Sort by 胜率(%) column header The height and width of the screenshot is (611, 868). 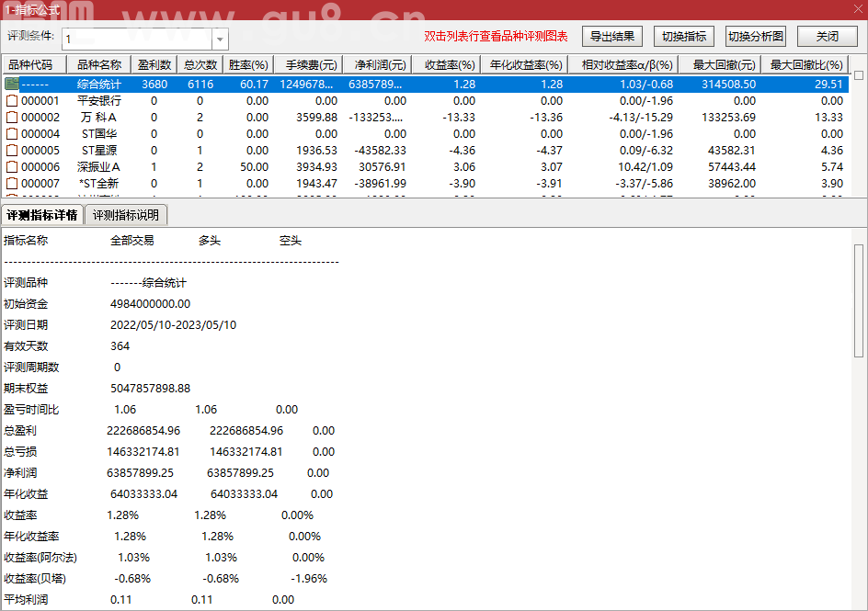point(248,64)
